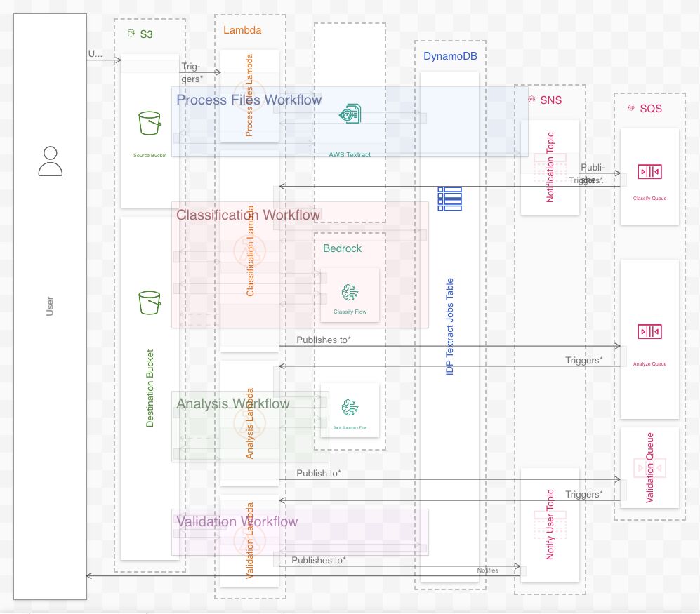
Task: Click the Bedrock group label
Action: [342, 248]
